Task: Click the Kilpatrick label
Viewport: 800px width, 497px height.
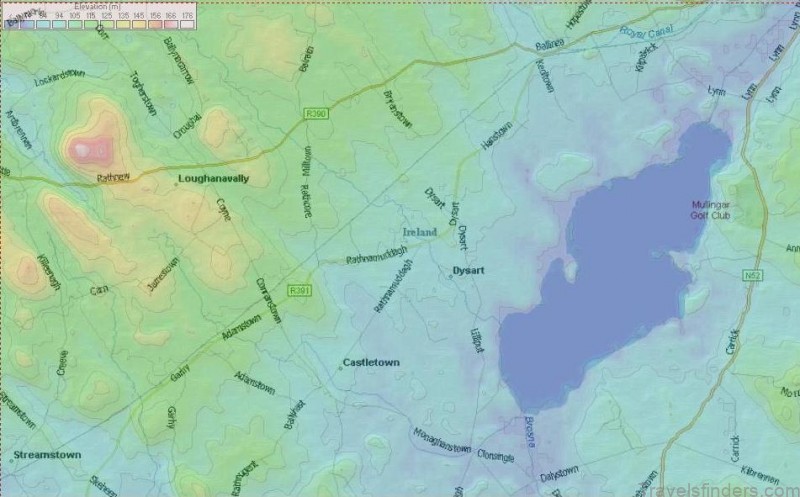Action: point(647,57)
